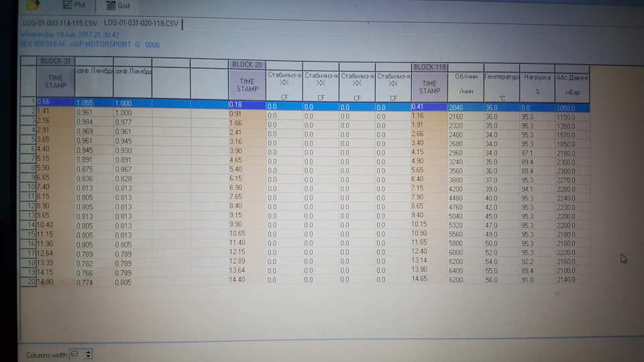The width and height of the screenshot is (644, 362).
Task: Select the BLOCK 118 group header
Action: coord(429,67)
